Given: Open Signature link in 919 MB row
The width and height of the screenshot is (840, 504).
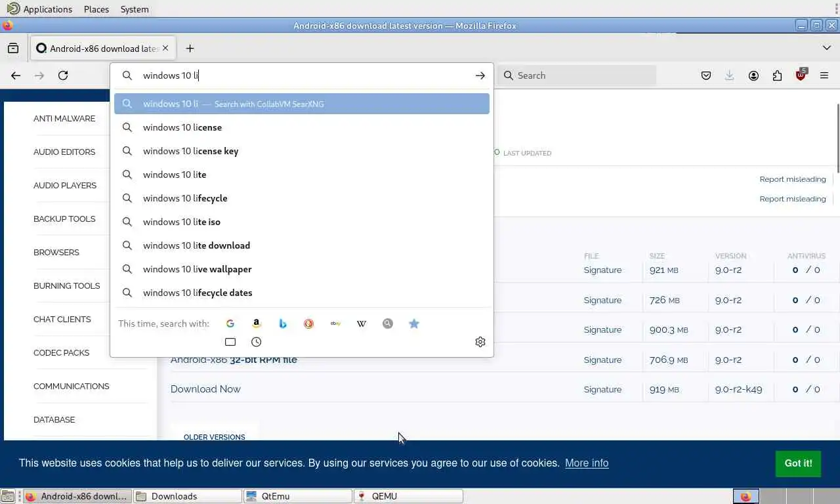Looking at the screenshot, I should coord(602,389).
